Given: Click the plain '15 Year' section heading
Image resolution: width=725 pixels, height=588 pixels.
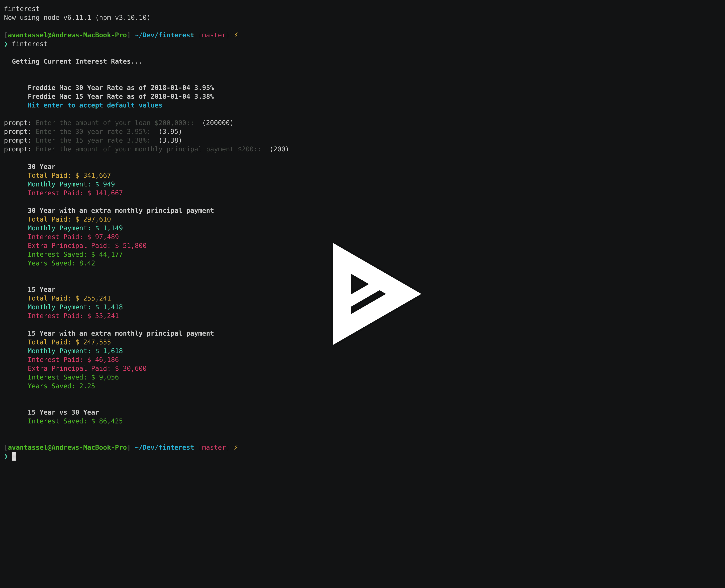Looking at the screenshot, I should (41, 290).
